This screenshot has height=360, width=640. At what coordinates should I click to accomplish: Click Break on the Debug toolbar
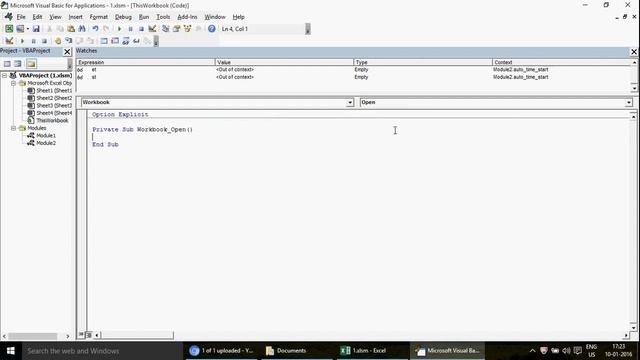(33, 41)
